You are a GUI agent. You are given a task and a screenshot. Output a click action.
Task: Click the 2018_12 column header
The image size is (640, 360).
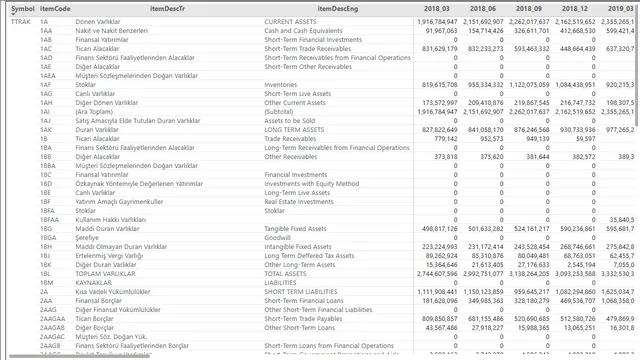coord(575,9)
